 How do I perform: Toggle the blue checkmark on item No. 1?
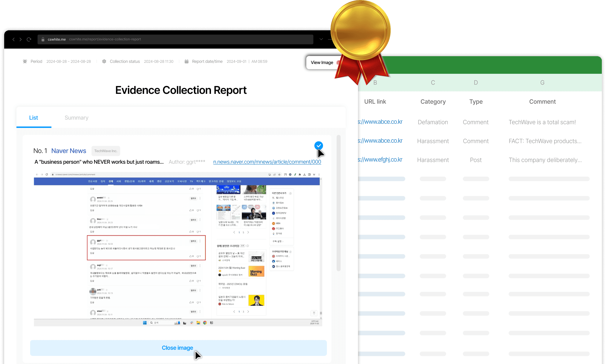click(x=319, y=146)
